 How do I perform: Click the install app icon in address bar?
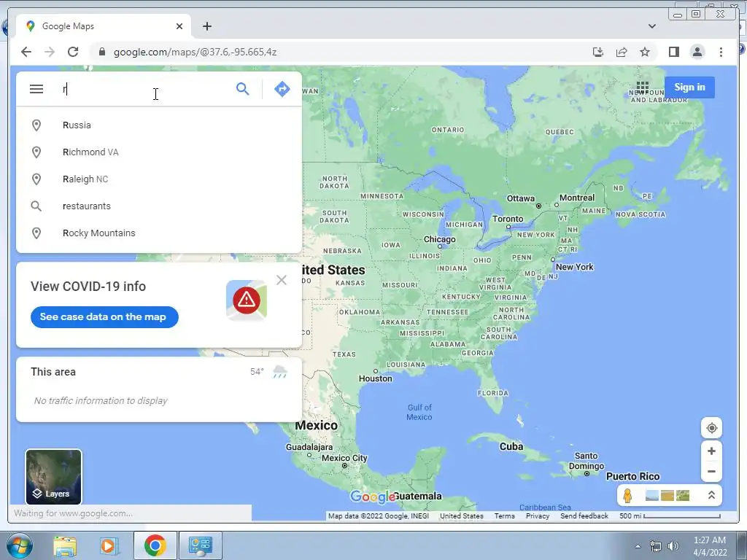tap(598, 52)
